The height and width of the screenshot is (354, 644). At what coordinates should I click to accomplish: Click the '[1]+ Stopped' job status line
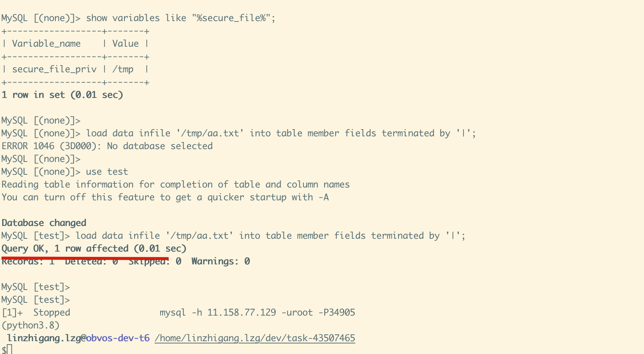[36, 313]
